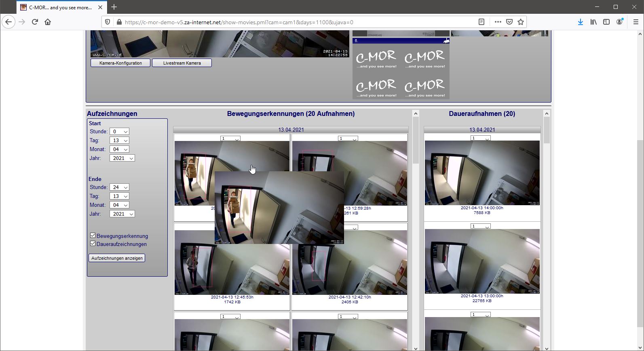Open Start Monat dropdown
Viewport: 644px width, 351px height.
point(119,149)
